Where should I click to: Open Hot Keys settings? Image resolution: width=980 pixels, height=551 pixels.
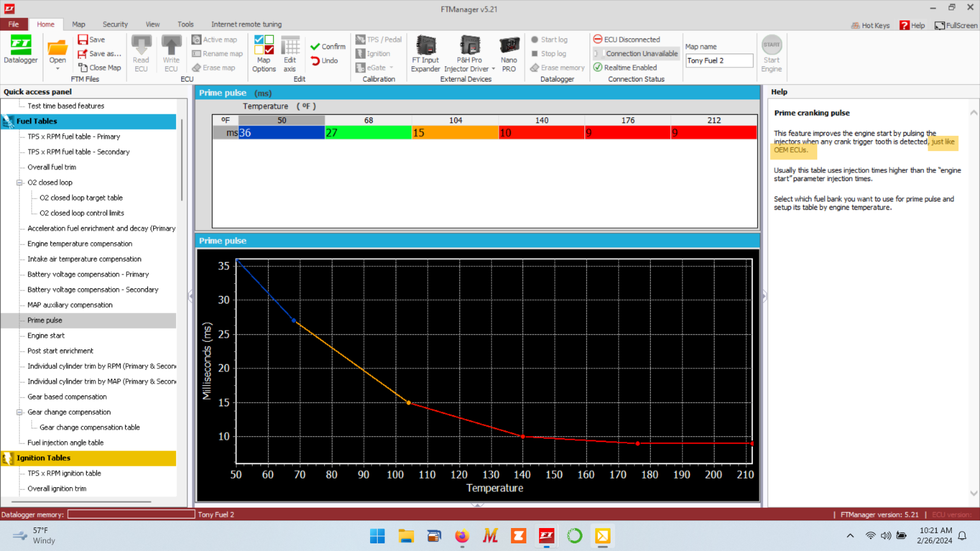point(870,26)
